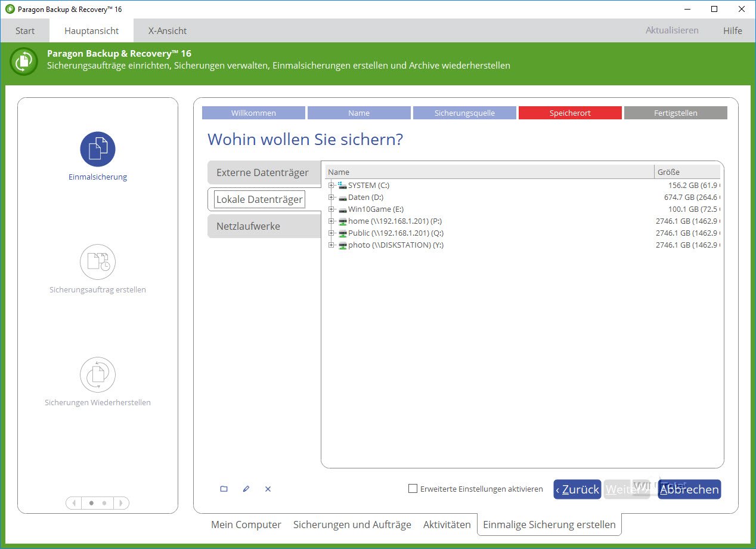Choose Lokale Datenträger location tab
Image resolution: width=756 pixels, height=549 pixels.
[264, 199]
